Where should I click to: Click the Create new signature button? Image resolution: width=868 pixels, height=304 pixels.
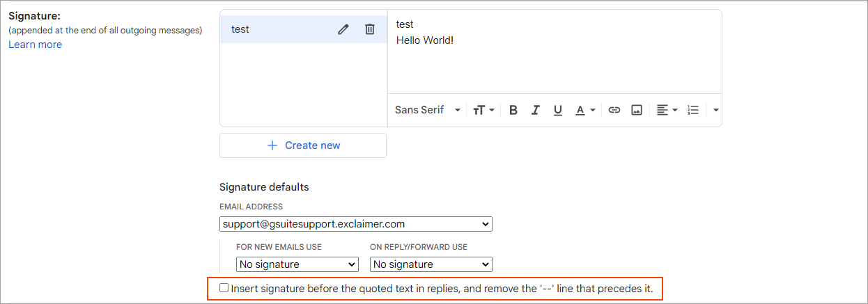tap(303, 145)
